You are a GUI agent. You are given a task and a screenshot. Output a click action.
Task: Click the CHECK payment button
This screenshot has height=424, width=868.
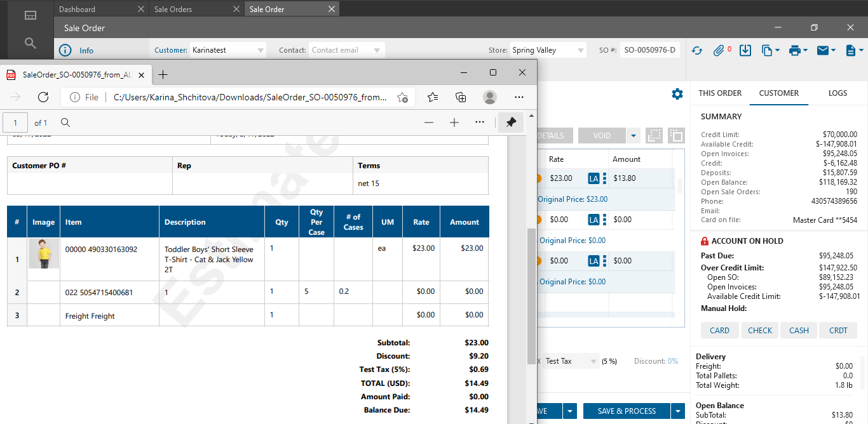[760, 330]
